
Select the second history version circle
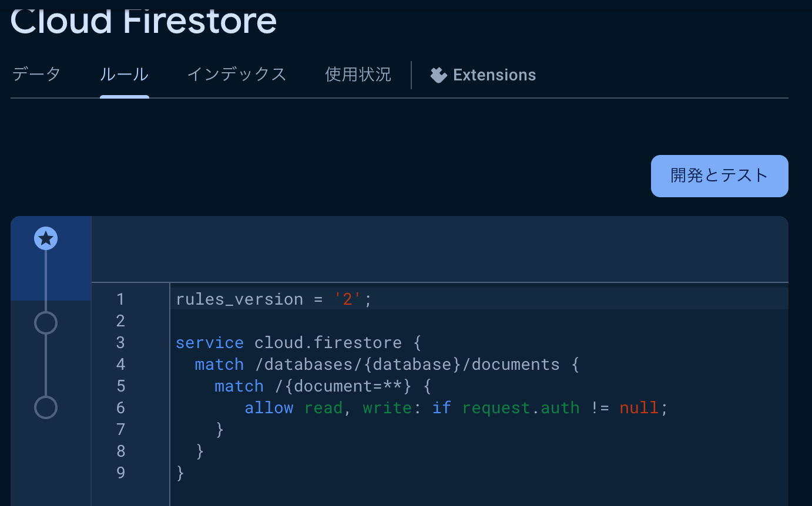pos(46,323)
